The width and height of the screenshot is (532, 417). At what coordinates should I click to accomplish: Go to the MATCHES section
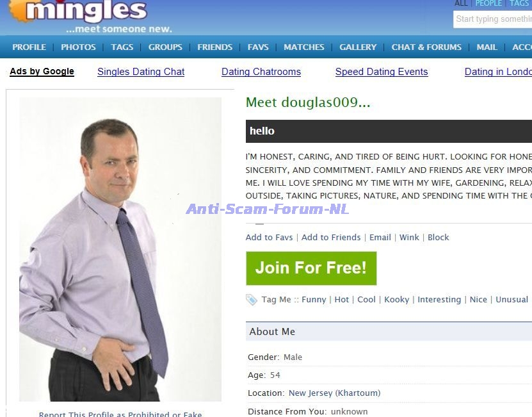[x=304, y=47]
